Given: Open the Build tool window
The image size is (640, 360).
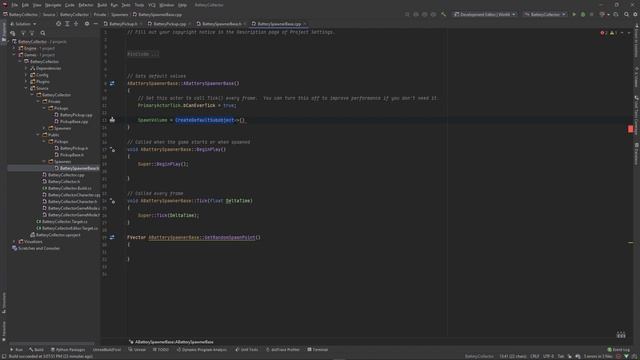Looking at the screenshot, I should click(36, 350).
